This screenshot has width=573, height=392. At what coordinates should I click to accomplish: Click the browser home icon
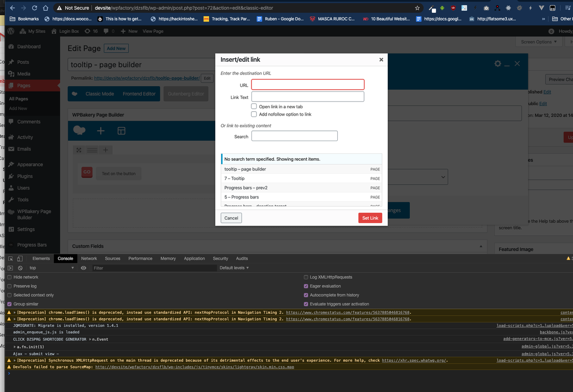point(46,8)
